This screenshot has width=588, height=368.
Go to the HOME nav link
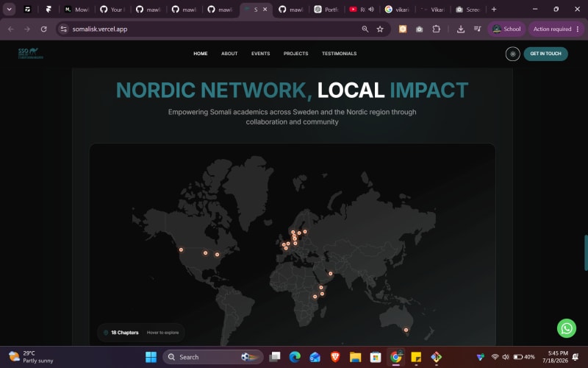[200, 54]
